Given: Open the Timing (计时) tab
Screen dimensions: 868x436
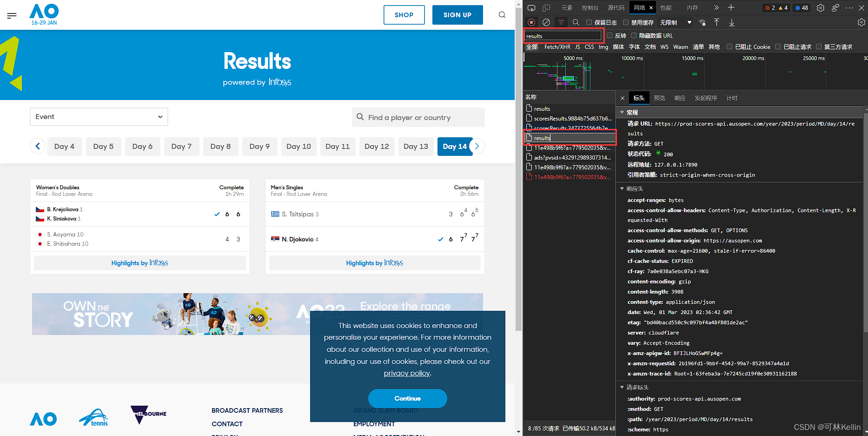Looking at the screenshot, I should tap(732, 98).
